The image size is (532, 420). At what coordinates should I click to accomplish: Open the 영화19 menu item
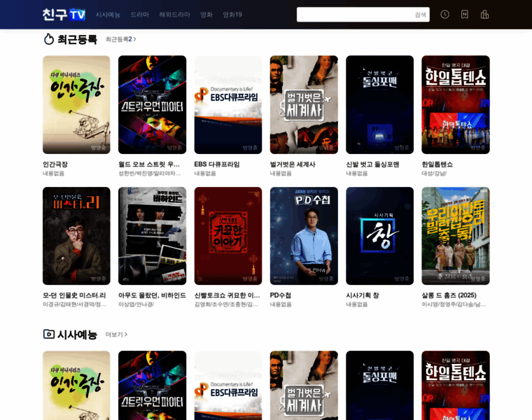click(232, 15)
